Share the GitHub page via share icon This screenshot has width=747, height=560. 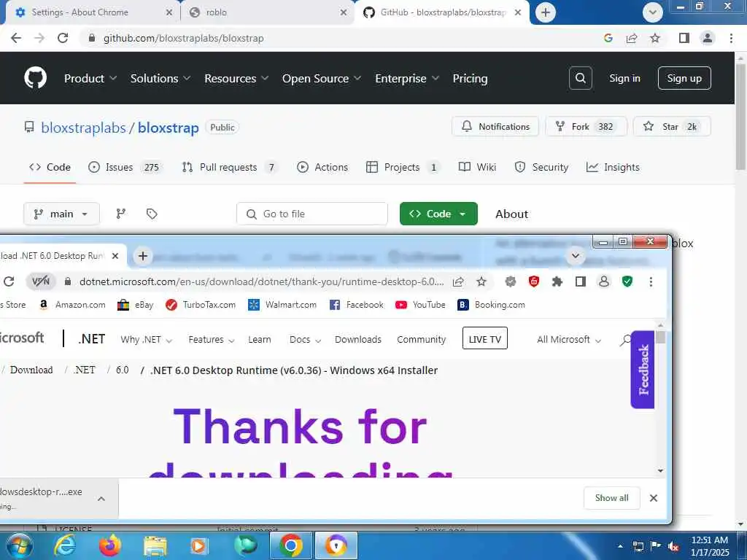[x=632, y=38]
